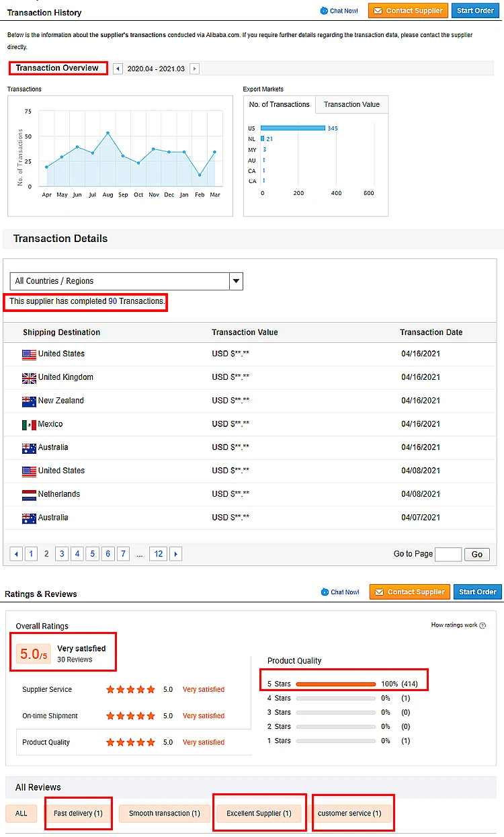Filter reviews by Fast delivery tag
Screen dimensions: 504x837
pyautogui.click(x=78, y=813)
